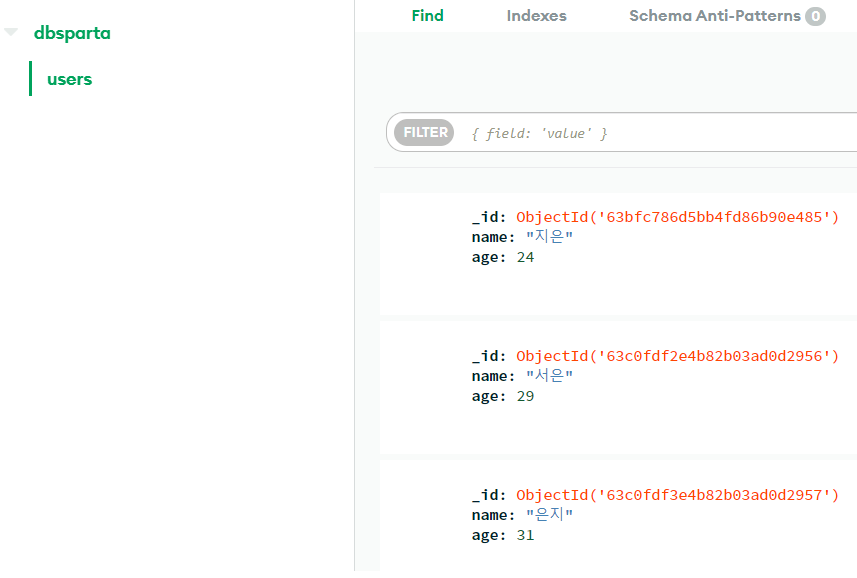Select the dbsparta database name
857x578 pixels.
point(72,33)
